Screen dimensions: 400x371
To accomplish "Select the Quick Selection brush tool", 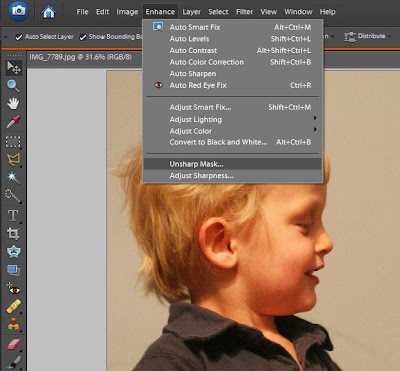I will coord(13,196).
